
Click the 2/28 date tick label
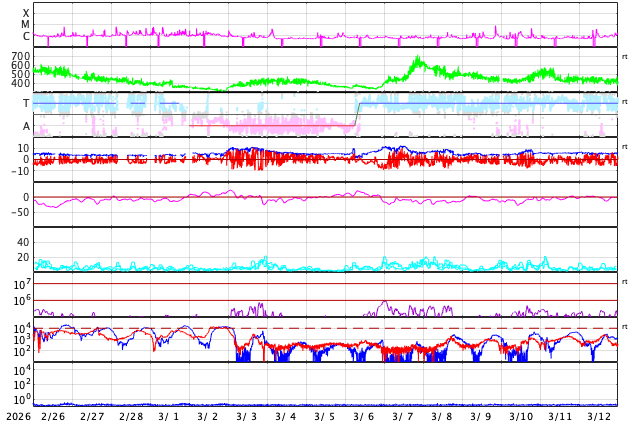pyautogui.click(x=131, y=416)
